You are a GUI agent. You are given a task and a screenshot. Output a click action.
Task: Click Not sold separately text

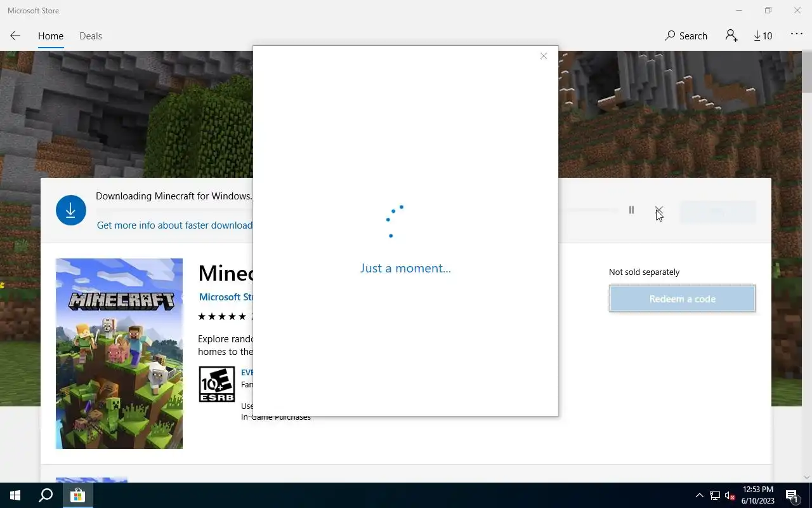(644, 272)
